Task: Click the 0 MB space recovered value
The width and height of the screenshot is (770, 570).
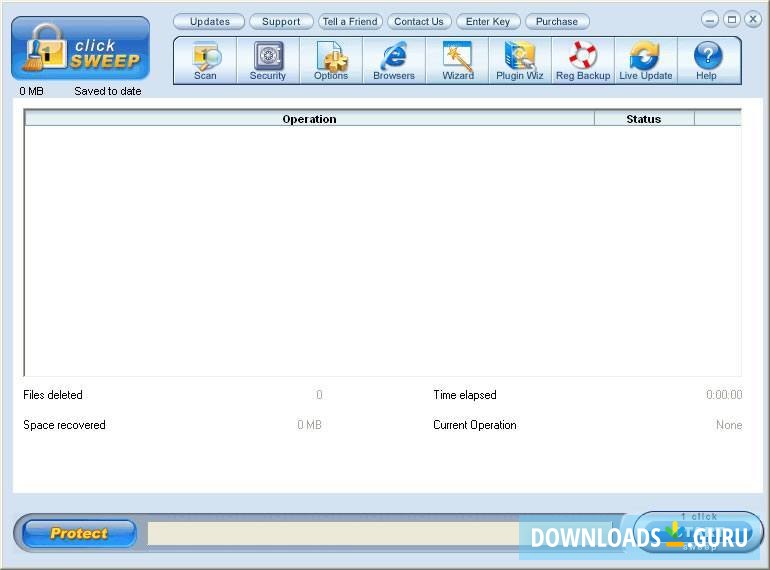Action: pos(309,425)
